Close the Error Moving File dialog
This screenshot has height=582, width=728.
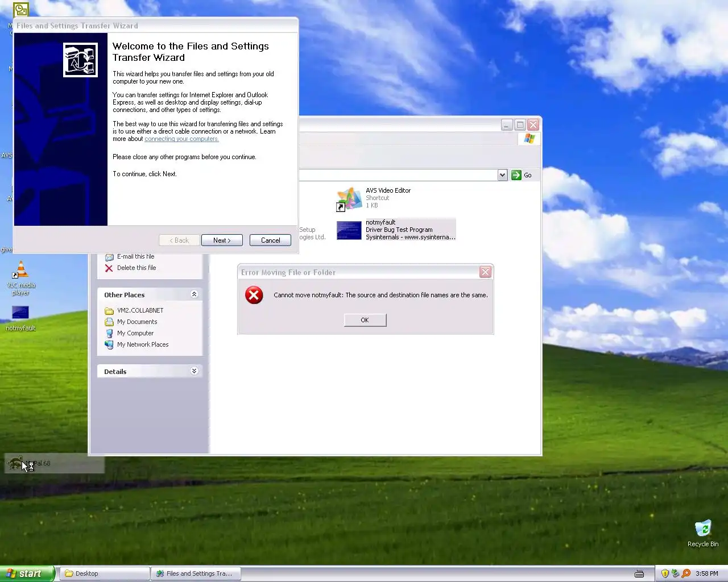tap(485, 272)
